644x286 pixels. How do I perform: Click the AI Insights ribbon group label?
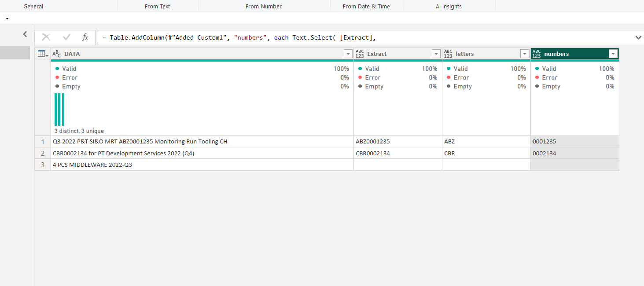coord(449,6)
